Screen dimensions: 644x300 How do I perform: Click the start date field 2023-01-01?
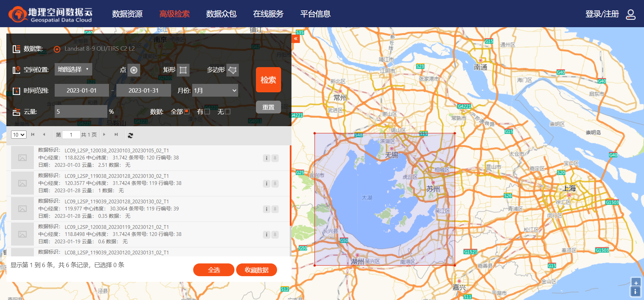click(x=82, y=90)
